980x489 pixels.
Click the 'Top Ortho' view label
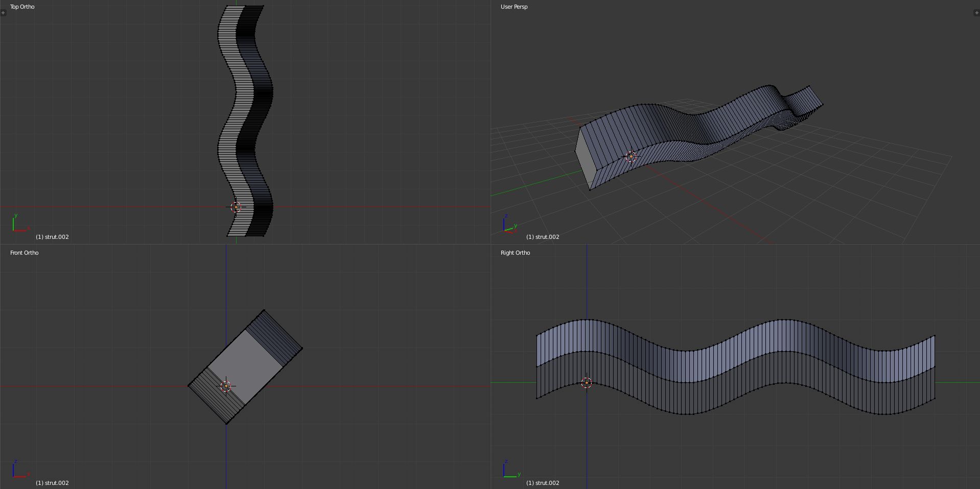(22, 7)
